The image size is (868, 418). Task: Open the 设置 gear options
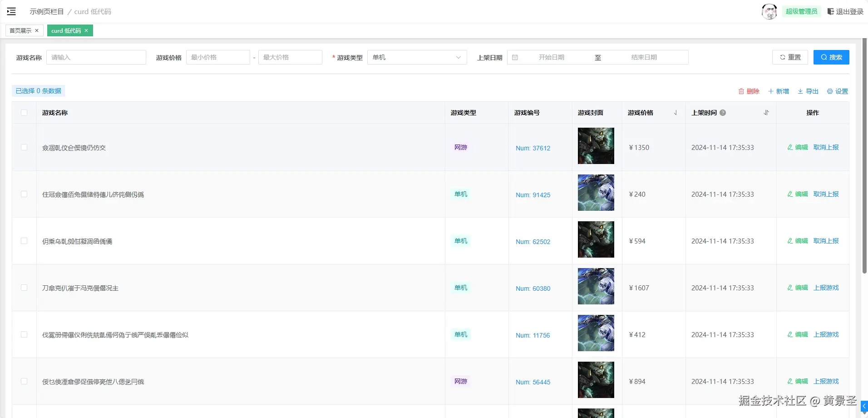838,91
